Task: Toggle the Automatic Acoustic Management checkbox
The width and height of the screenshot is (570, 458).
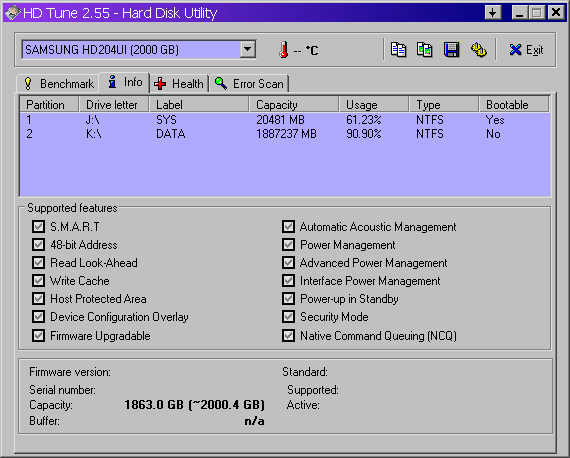Action: point(288,226)
